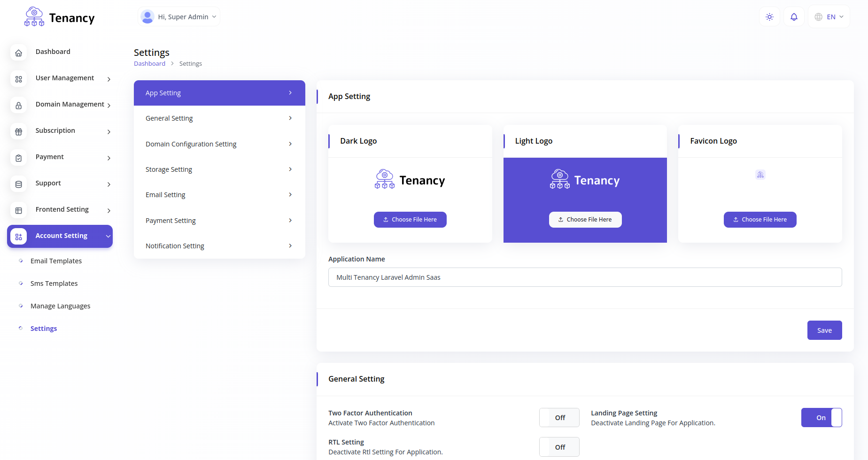Click Choose File Here for Favicon Logo

[x=760, y=220]
